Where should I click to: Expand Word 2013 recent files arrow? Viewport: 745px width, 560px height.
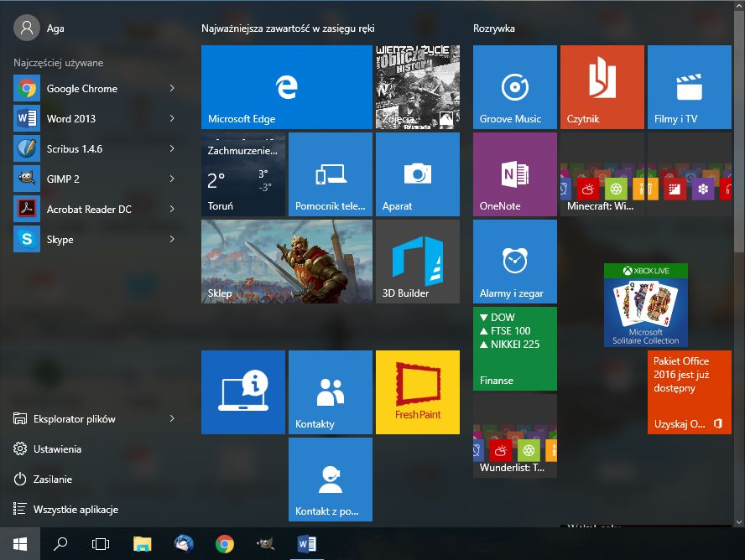pyautogui.click(x=172, y=118)
